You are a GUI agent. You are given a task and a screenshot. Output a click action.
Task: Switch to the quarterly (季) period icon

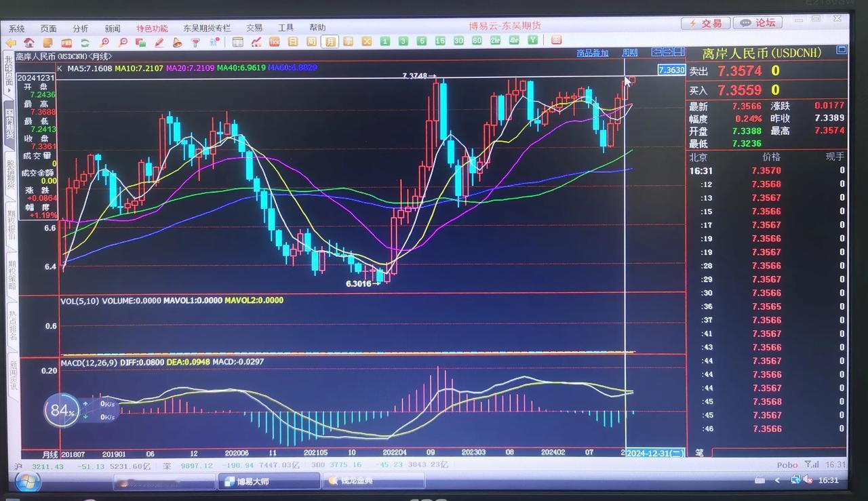(348, 42)
